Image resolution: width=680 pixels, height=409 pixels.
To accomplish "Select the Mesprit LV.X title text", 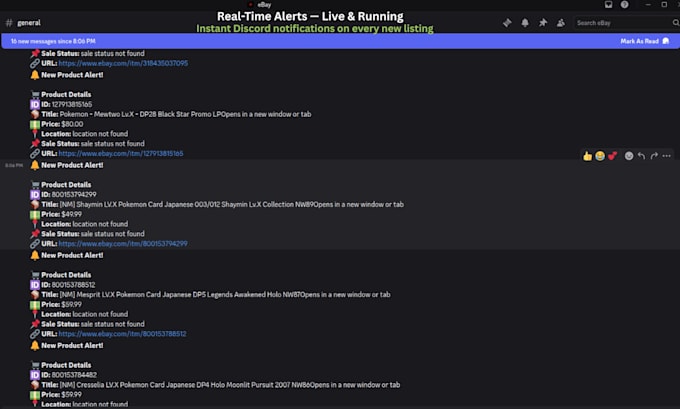I will point(216,295).
